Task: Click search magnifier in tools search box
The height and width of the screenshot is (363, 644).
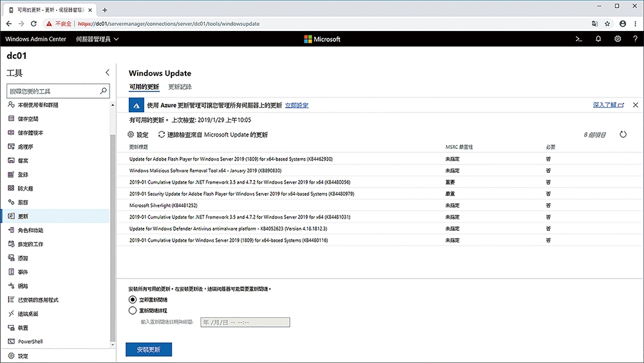Action: tap(104, 91)
